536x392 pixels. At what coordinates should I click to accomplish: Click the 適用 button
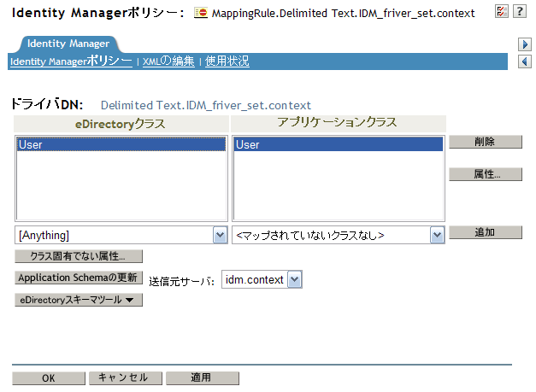(x=203, y=378)
